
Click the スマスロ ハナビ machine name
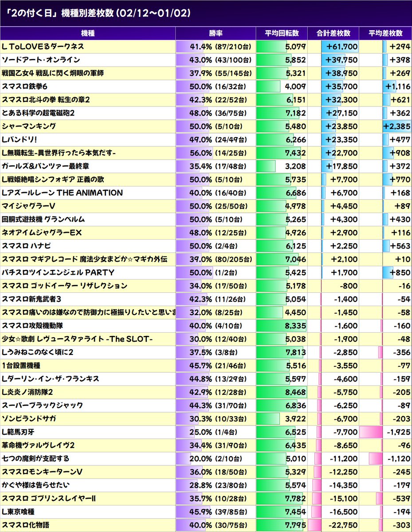(x=26, y=246)
